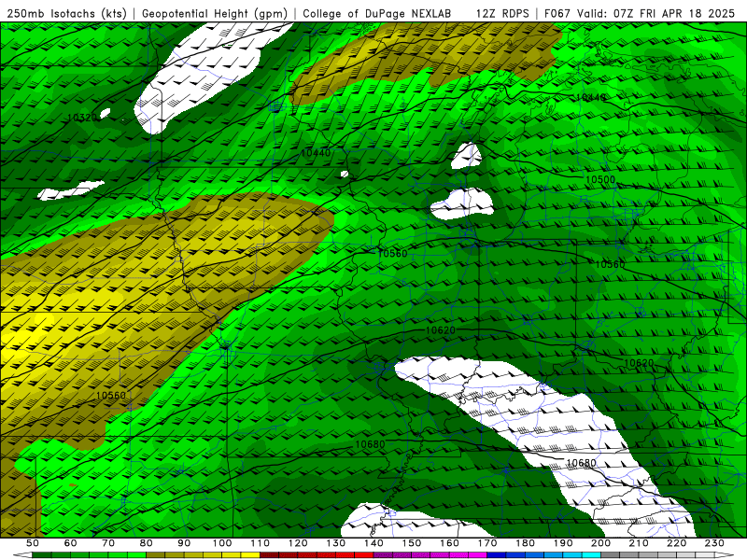This screenshot has width=747, height=560.
Task: Click the 10560 contour label on the olive jet region
Action: point(111,395)
